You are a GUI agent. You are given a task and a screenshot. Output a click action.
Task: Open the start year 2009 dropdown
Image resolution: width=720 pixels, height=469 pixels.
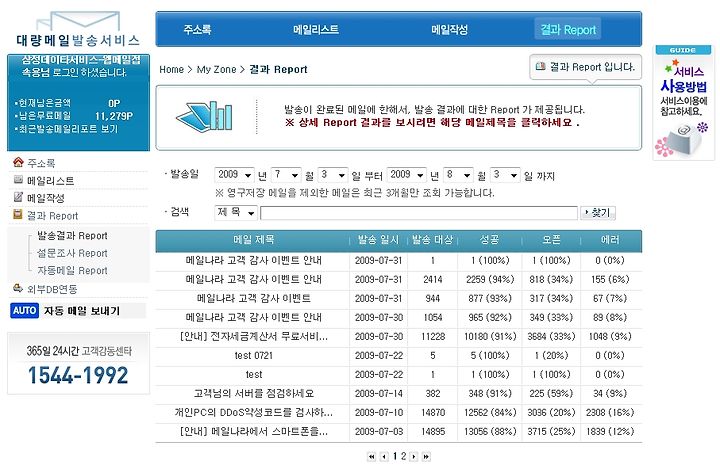[234, 175]
